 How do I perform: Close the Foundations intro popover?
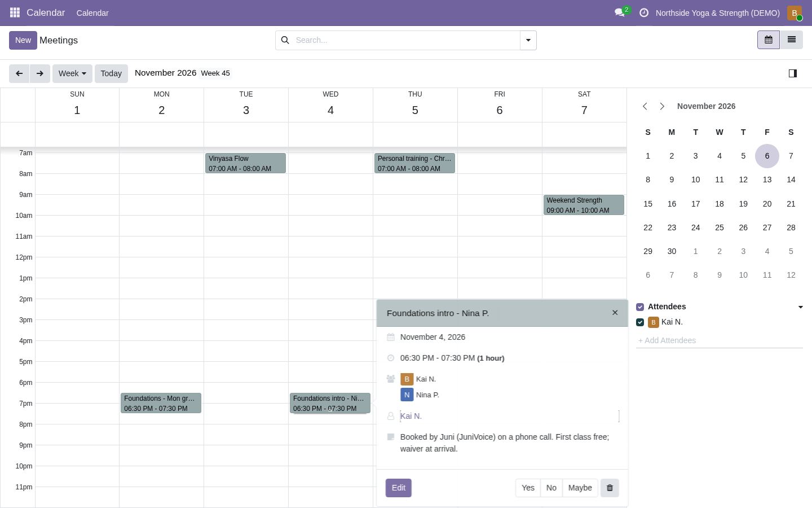point(615,313)
